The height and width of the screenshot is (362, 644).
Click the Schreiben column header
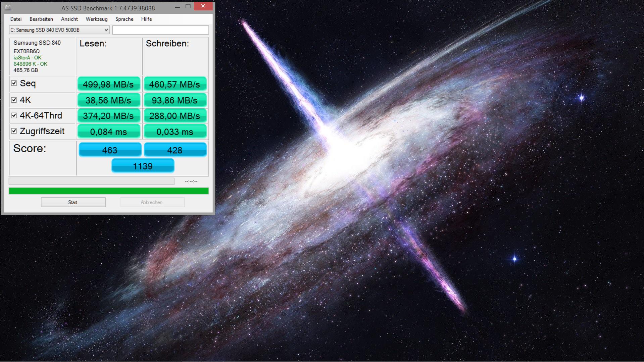[167, 44]
